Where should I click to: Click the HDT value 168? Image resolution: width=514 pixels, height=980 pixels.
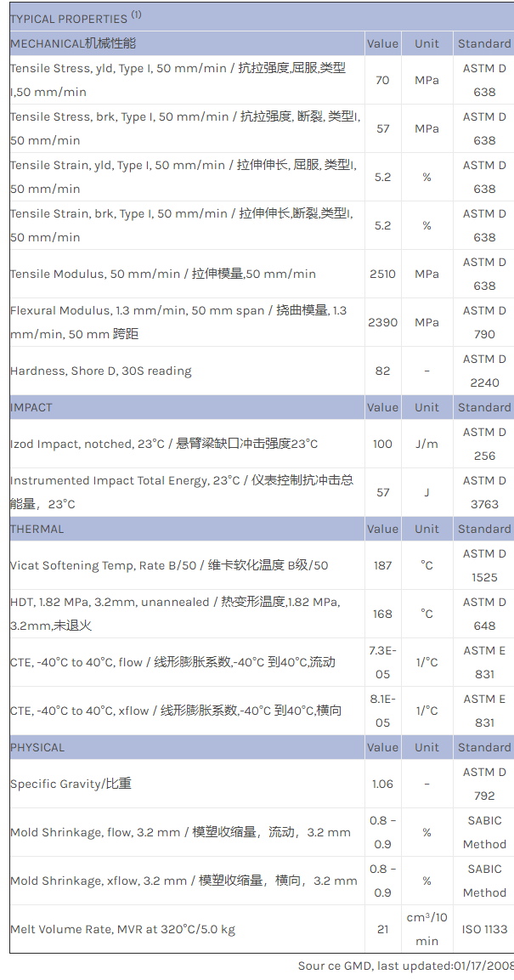pos(382,614)
